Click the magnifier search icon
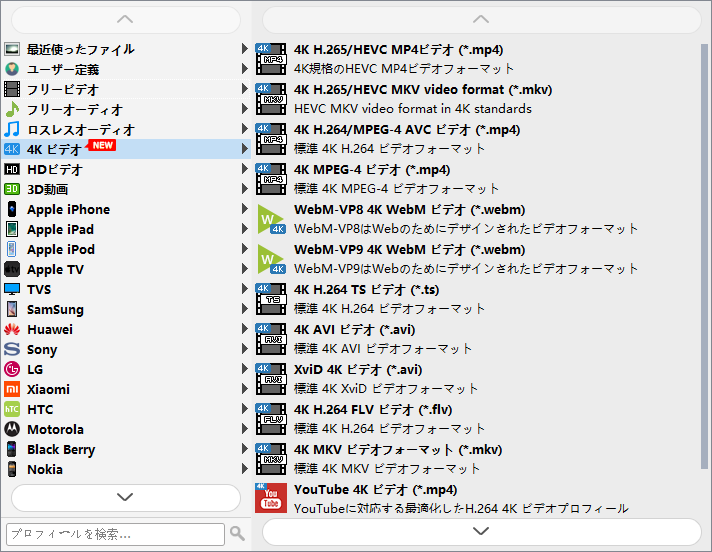This screenshot has height=552, width=712. pyautogui.click(x=237, y=533)
